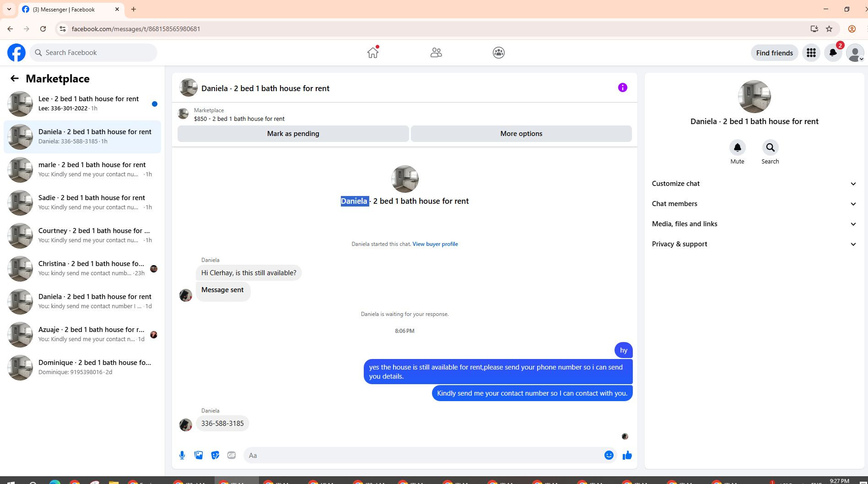Viewport: 868px width, 484px height.
Task: Click the Marketplace back arrow
Action: [15, 78]
